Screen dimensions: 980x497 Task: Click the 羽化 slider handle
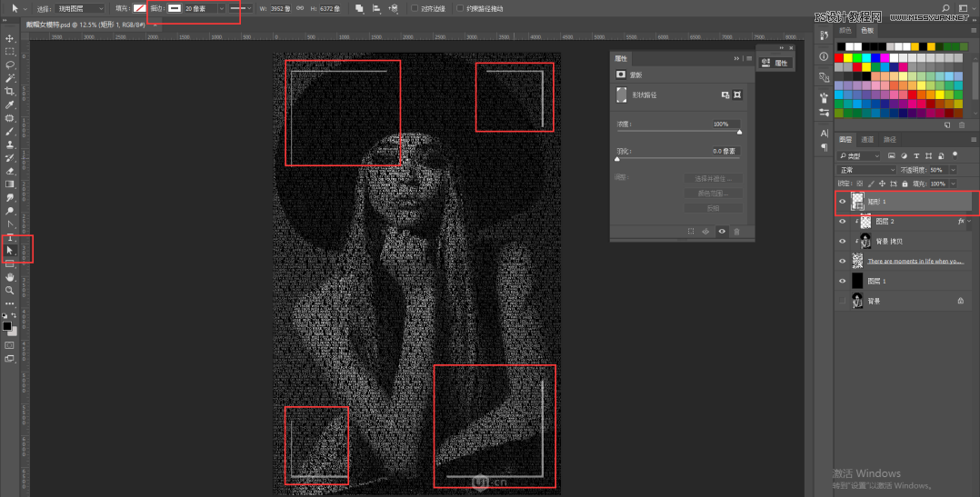[617, 159]
